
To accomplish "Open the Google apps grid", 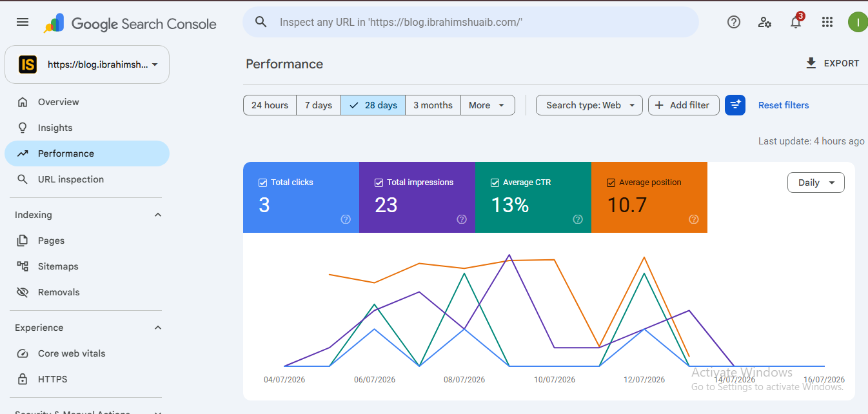I will coord(827,22).
